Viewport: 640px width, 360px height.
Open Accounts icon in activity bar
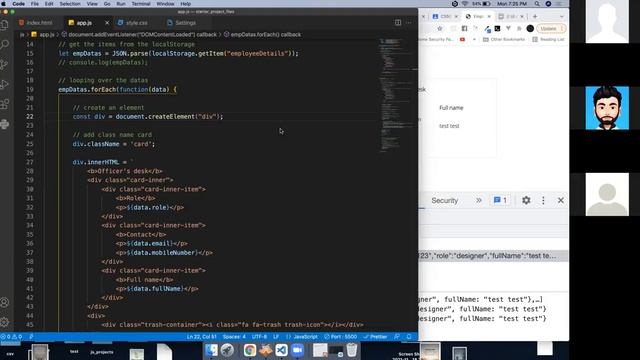click(5, 302)
